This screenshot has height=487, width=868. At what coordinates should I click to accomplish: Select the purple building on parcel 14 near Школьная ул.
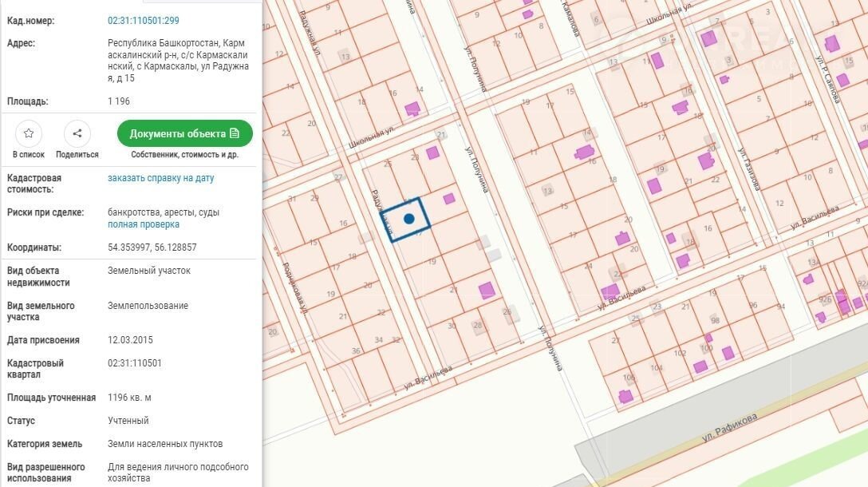(x=412, y=109)
